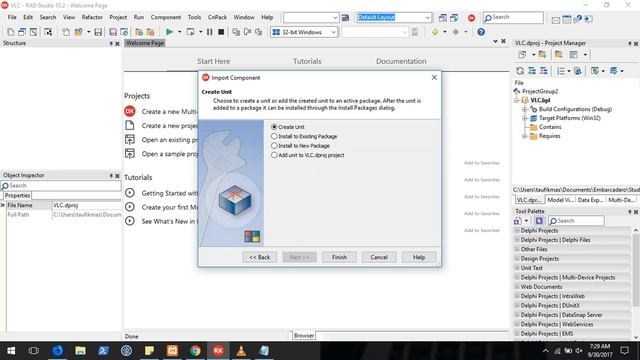Click the Program Reset stop square icon

coord(221,32)
